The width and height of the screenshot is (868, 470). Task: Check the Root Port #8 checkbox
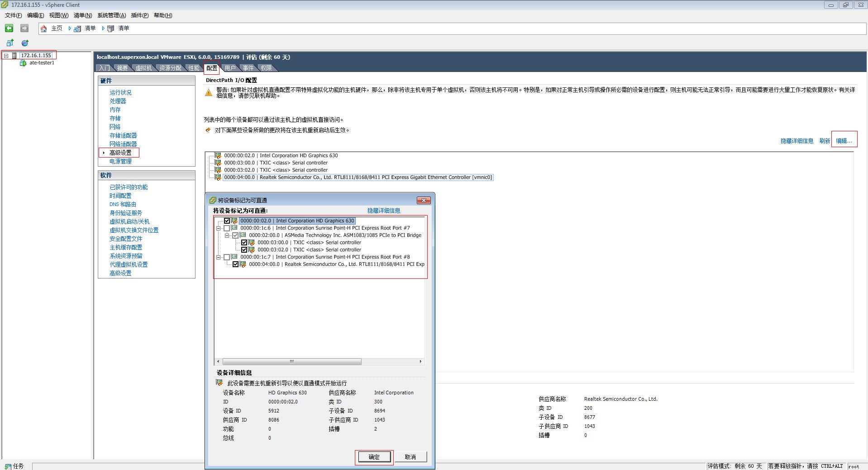(227, 257)
